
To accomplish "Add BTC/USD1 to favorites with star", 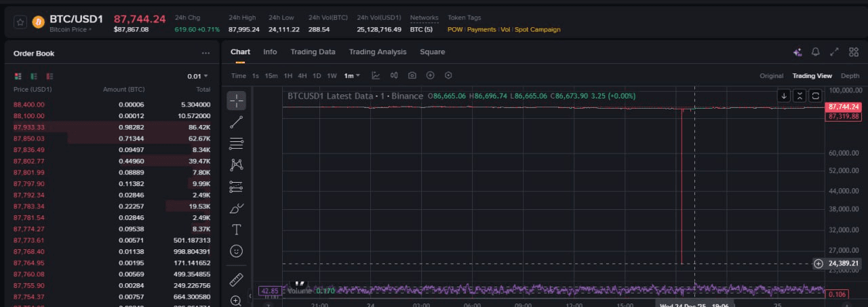I will click(20, 22).
